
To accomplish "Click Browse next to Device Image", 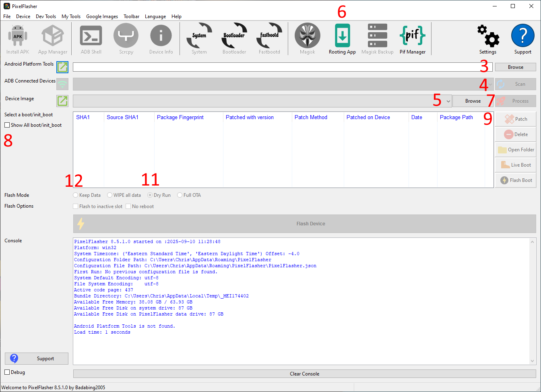I will (473, 101).
